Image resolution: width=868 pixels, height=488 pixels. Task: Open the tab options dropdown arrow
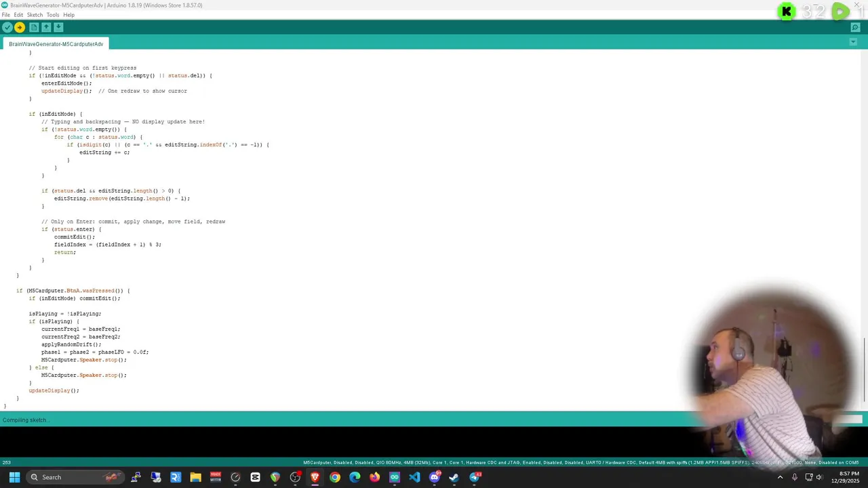(853, 42)
